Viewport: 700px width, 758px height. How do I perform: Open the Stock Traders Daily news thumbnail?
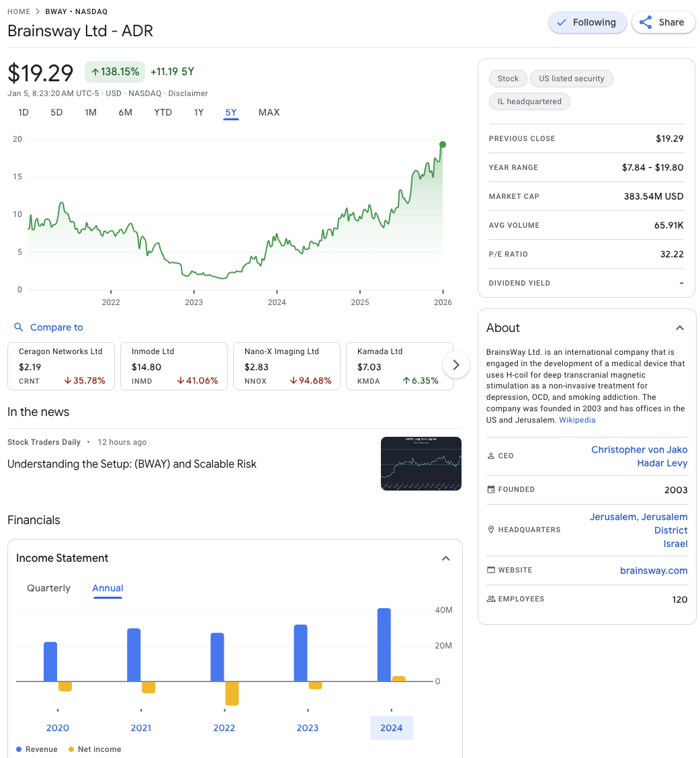(421, 464)
